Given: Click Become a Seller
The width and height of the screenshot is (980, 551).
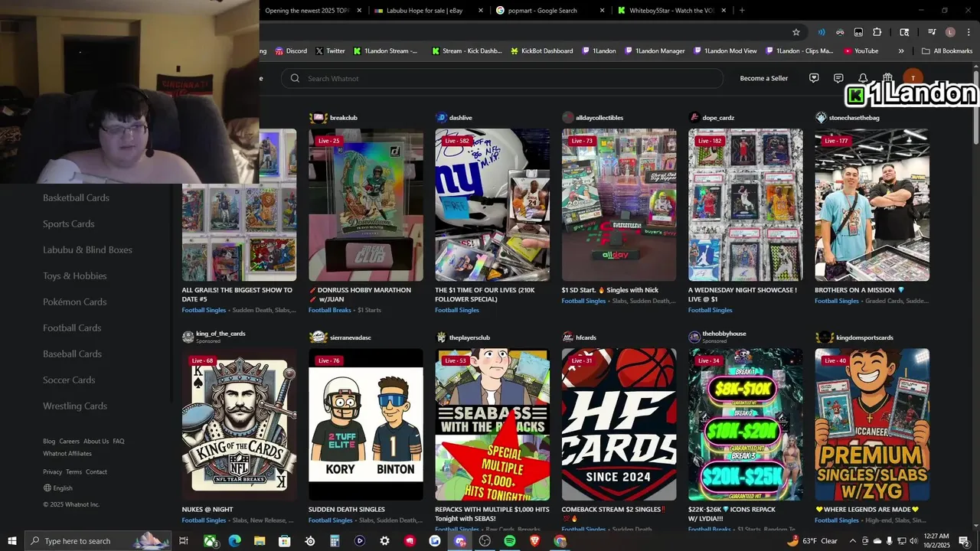Looking at the screenshot, I should 763,78.
